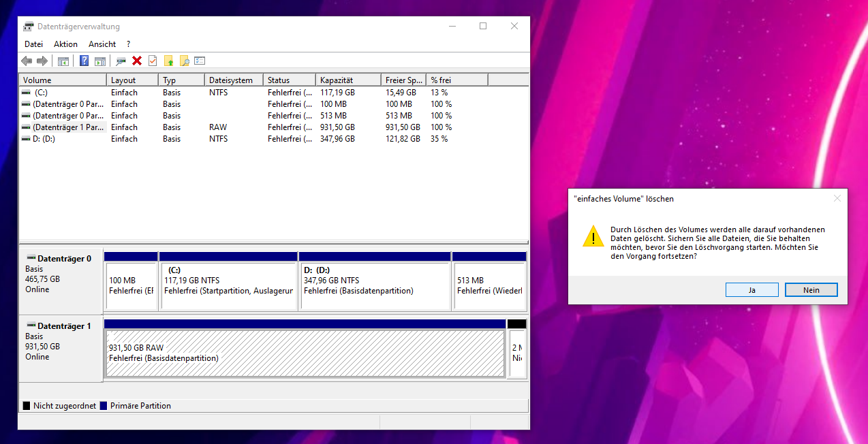
Task: Click the folder with magnifier search icon
Action: (184, 61)
